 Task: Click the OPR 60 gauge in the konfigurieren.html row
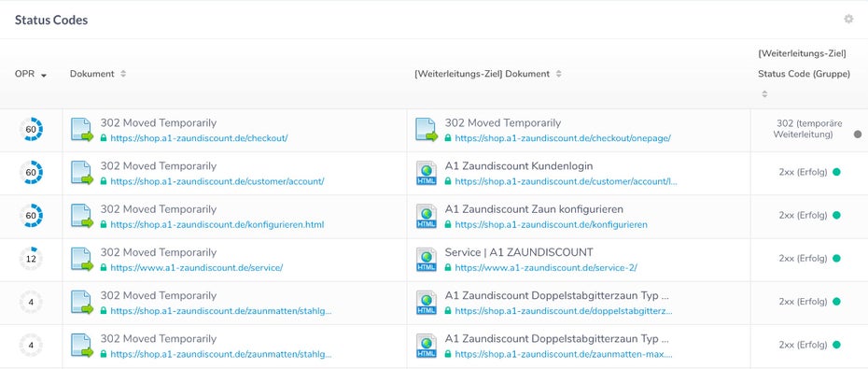pos(31,216)
